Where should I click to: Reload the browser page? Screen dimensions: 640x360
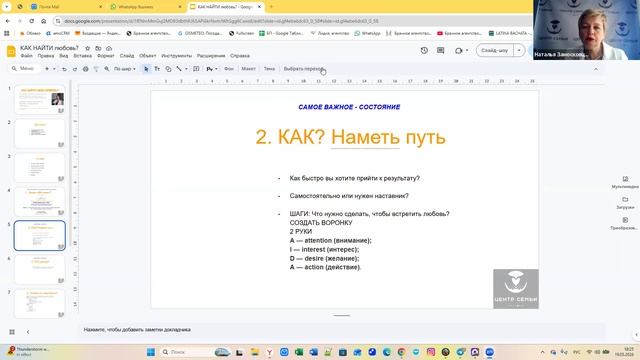(31, 21)
